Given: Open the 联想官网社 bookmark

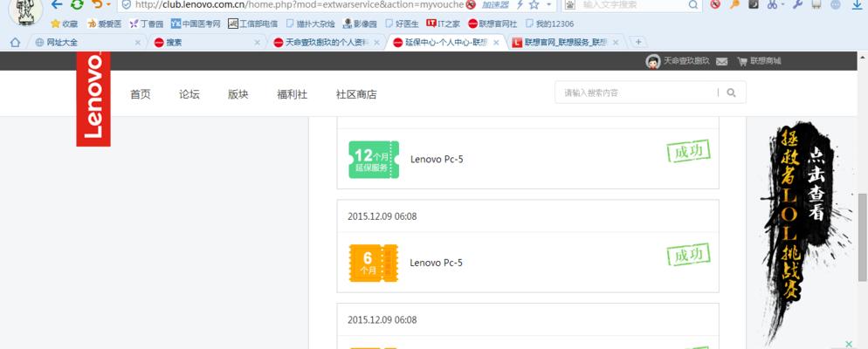Looking at the screenshot, I should [493, 24].
